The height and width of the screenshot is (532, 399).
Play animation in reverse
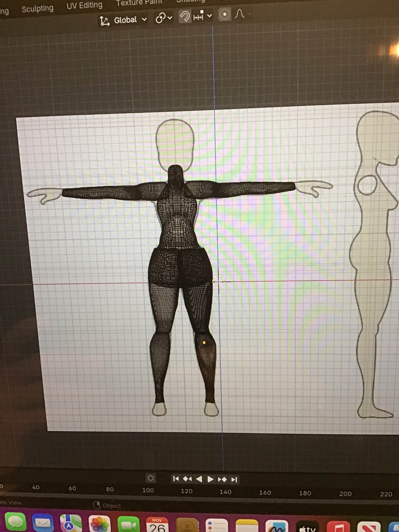(x=199, y=479)
